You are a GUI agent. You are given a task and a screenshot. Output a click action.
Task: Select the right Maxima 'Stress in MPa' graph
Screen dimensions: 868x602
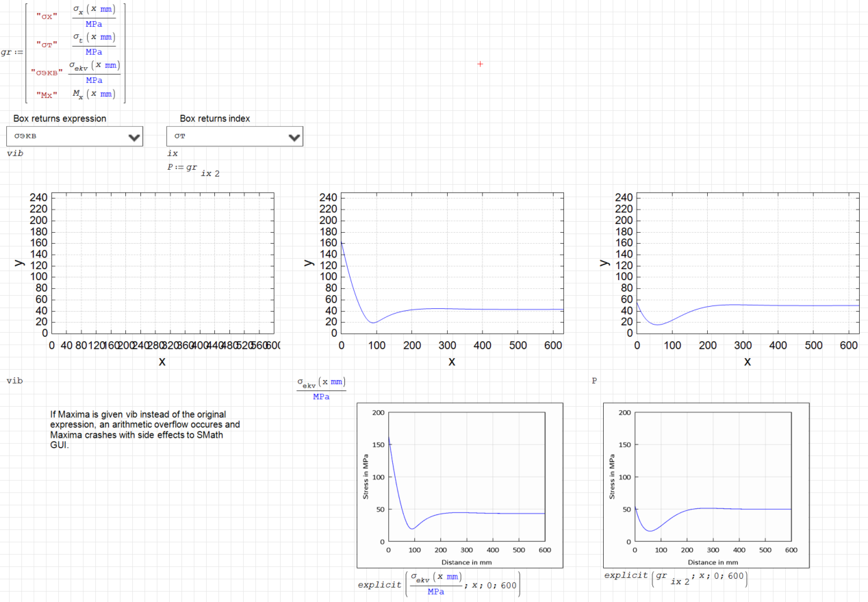tap(706, 485)
